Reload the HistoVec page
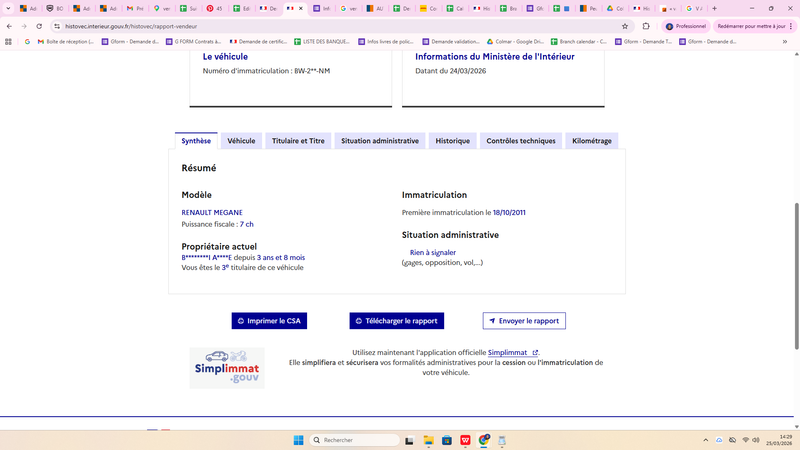This screenshot has width=800, height=450. click(x=39, y=26)
